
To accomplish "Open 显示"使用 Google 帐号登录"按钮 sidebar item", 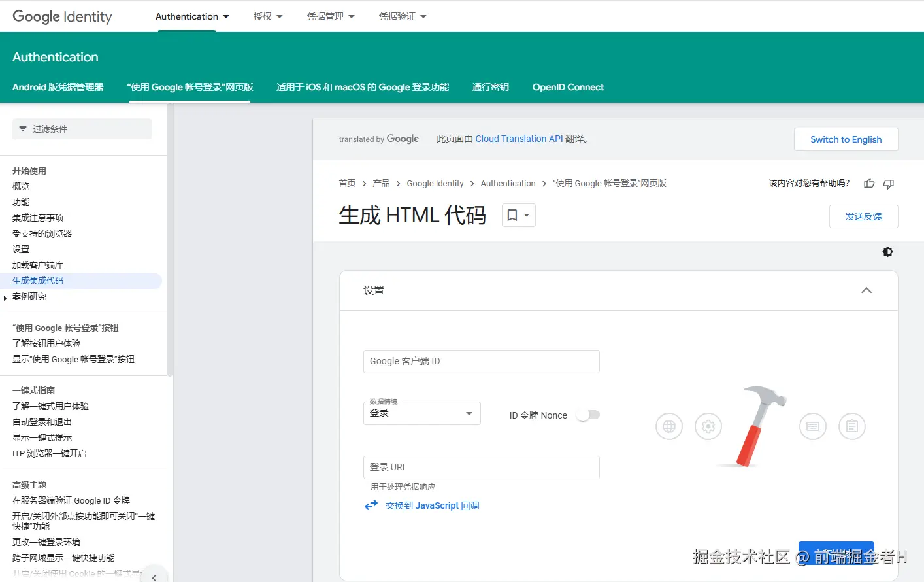I will [x=73, y=359].
